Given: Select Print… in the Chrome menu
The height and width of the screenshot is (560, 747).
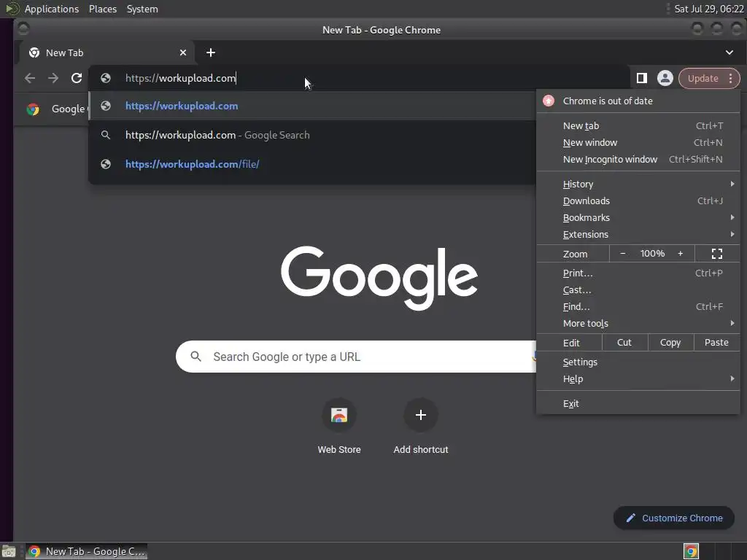Looking at the screenshot, I should point(638,273).
